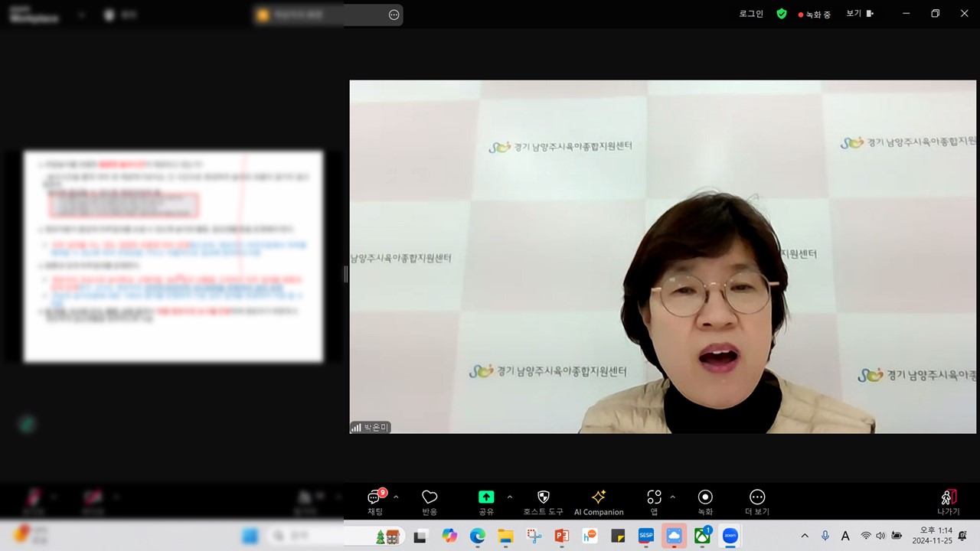This screenshot has height=551, width=980.
Task: Leave the meeting via 나가기 button
Action: [x=949, y=502]
